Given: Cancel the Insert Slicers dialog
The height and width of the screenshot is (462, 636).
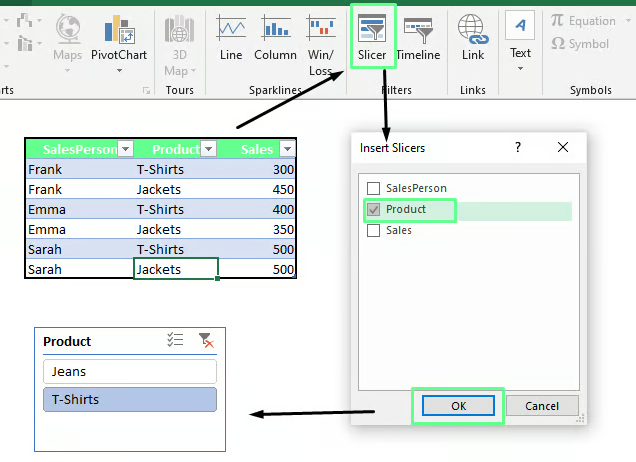Looking at the screenshot, I should (x=541, y=406).
